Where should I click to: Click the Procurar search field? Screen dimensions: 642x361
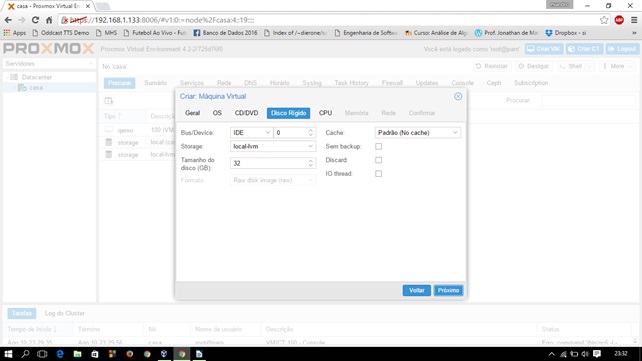click(x=588, y=100)
